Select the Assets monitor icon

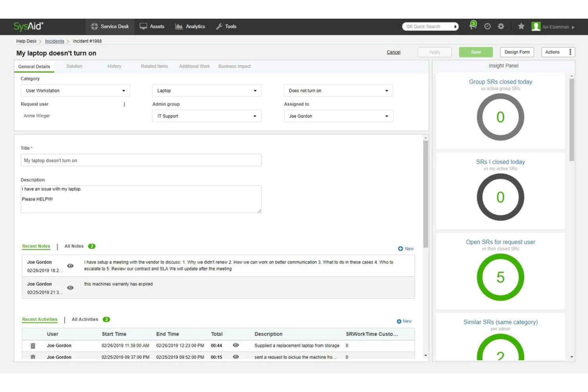click(143, 26)
